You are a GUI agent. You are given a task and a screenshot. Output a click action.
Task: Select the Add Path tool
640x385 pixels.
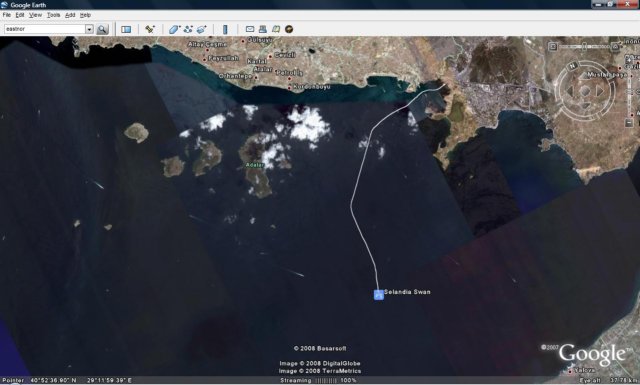[x=188, y=29]
